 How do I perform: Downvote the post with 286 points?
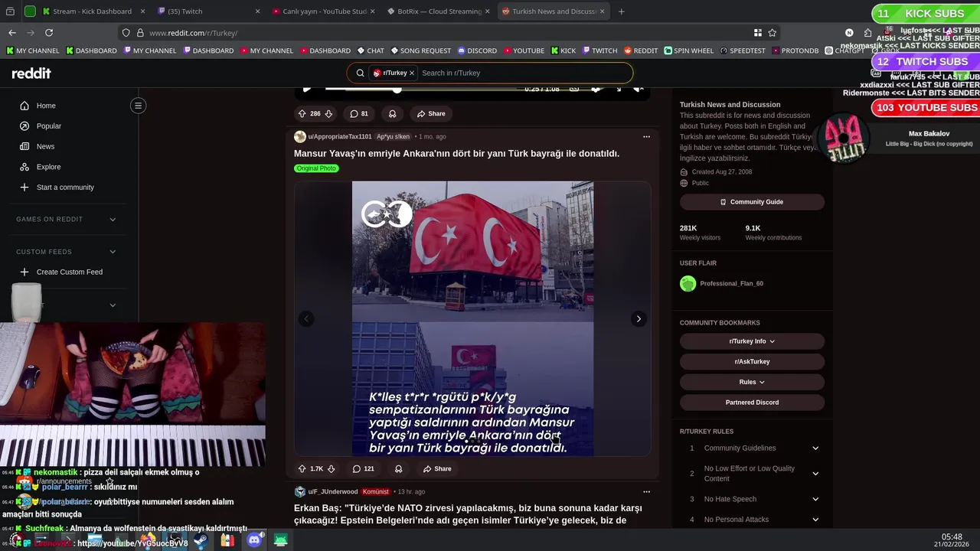coord(328,113)
